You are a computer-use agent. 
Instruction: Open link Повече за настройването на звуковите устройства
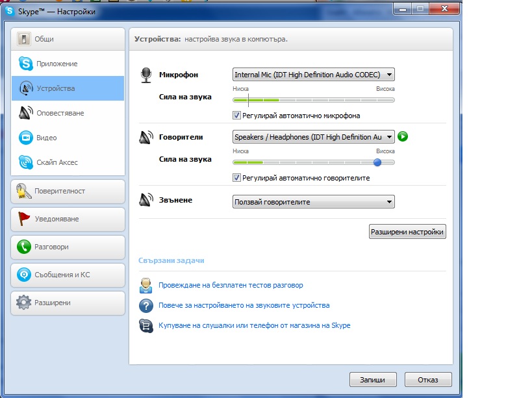[244, 305]
